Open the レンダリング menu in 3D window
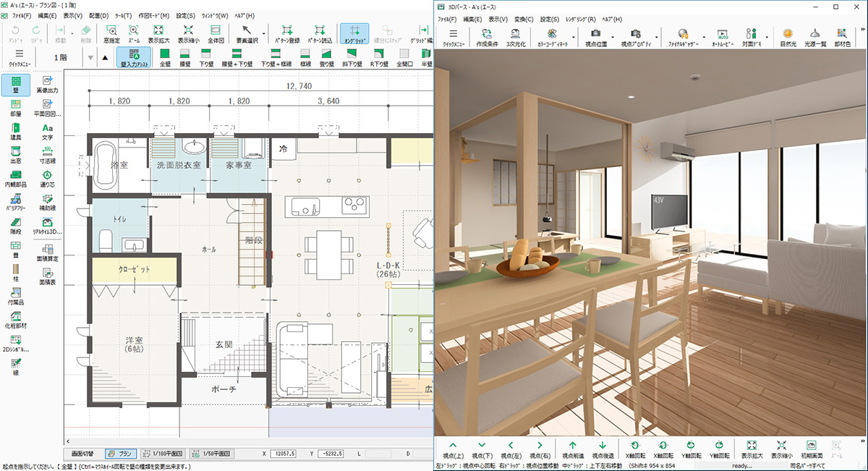868x471 pixels. coord(579,18)
